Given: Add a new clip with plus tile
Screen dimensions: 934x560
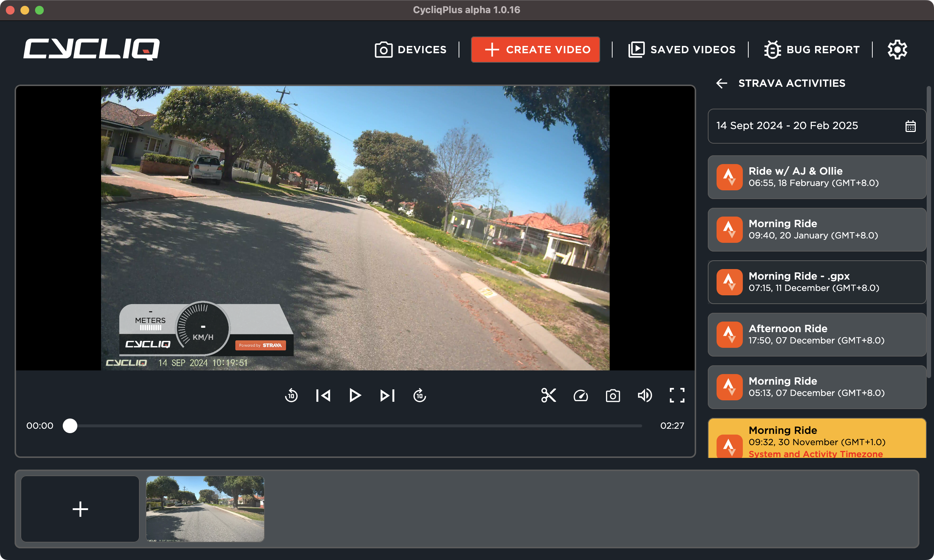Looking at the screenshot, I should tap(80, 509).
